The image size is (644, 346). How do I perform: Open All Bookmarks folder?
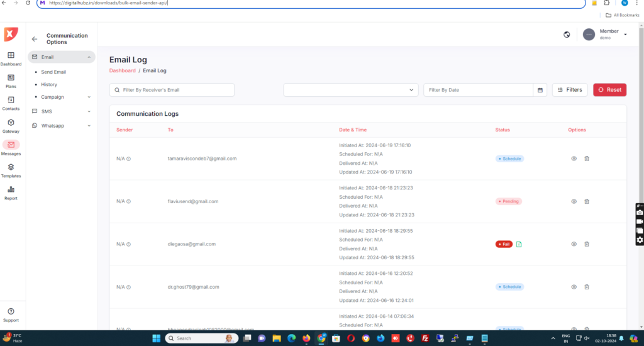622,15
